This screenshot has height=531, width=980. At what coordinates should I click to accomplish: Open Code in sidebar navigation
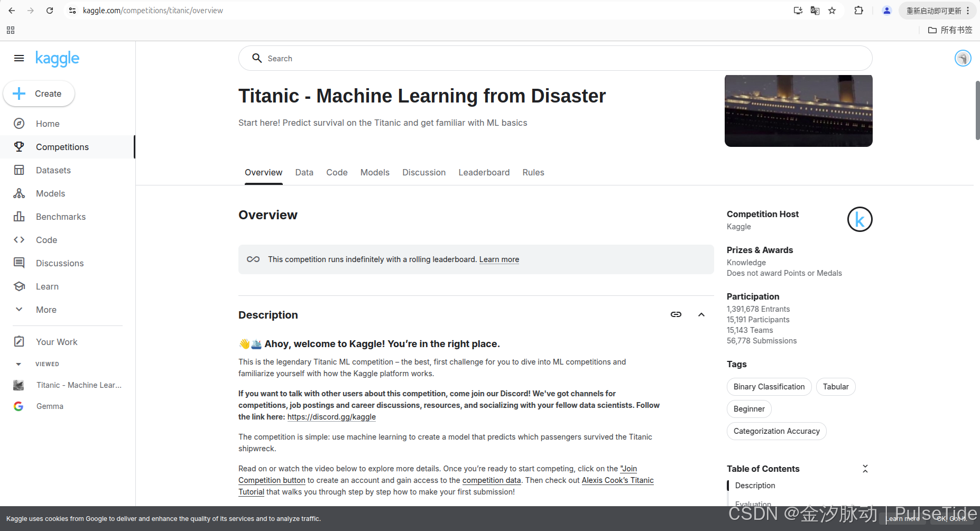pos(68,240)
